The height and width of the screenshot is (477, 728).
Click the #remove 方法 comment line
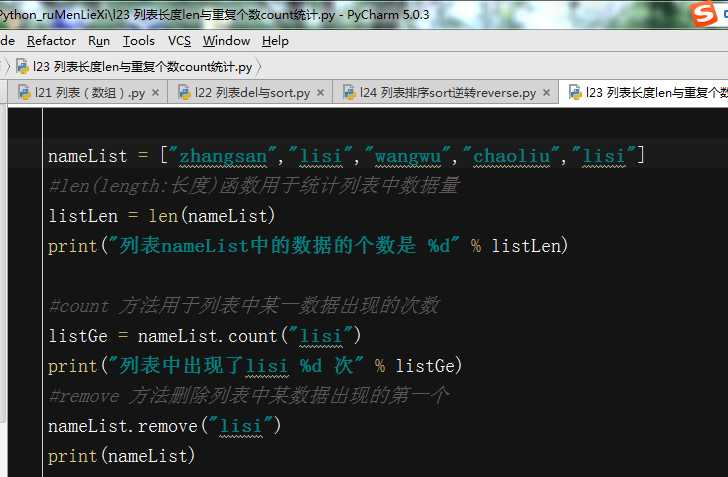point(249,396)
